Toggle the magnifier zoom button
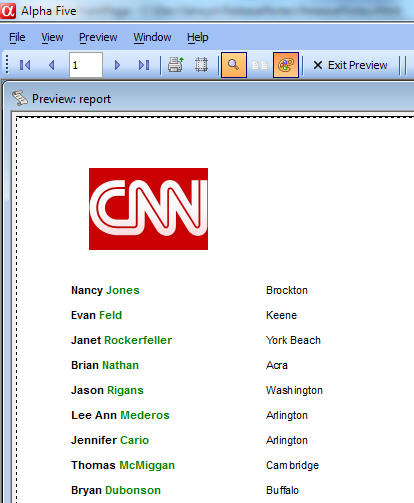This screenshot has height=503, width=414. (x=234, y=65)
